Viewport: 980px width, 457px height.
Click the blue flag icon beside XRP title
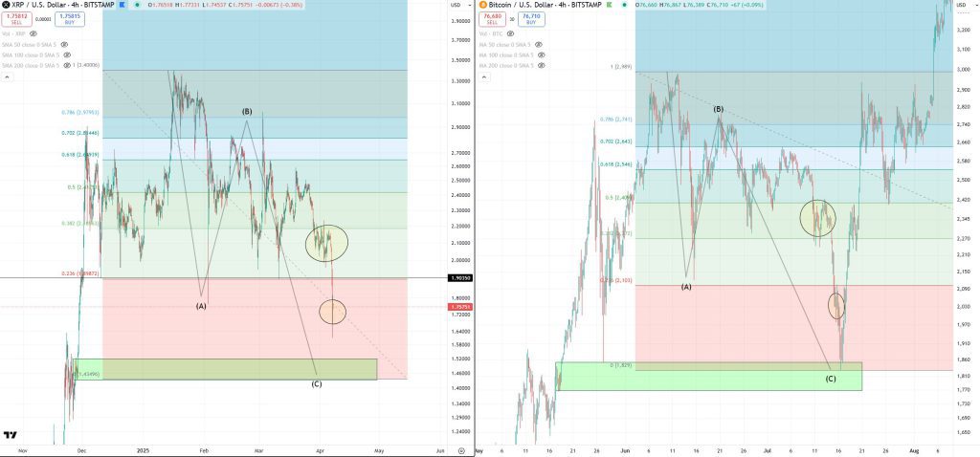(x=122, y=5)
